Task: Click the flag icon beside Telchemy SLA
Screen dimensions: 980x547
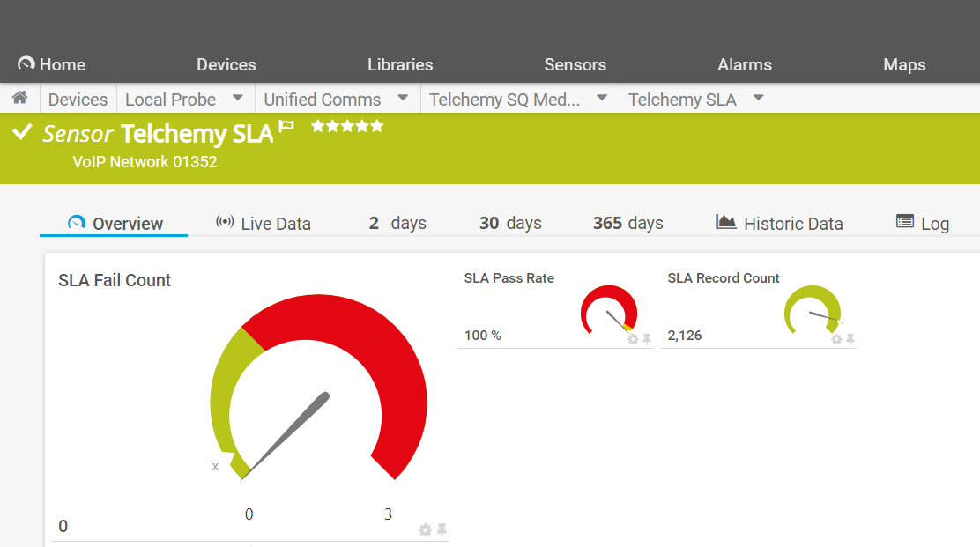Action: 286,127
